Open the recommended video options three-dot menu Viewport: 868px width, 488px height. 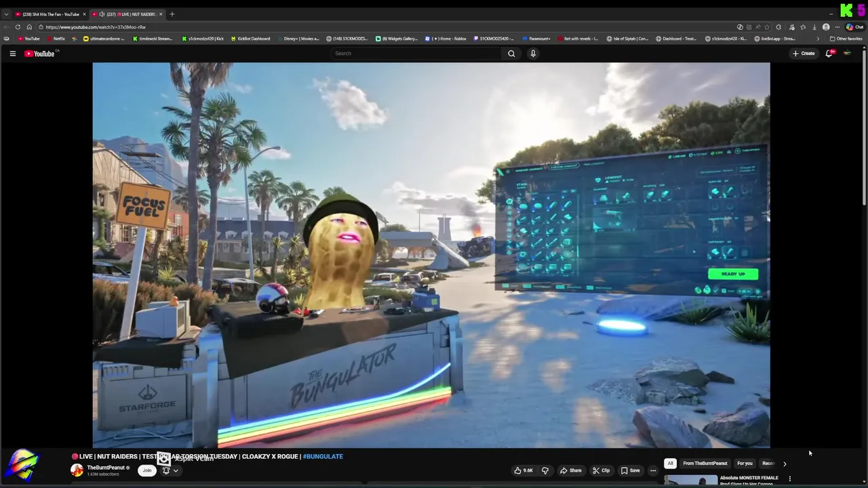[789, 479]
